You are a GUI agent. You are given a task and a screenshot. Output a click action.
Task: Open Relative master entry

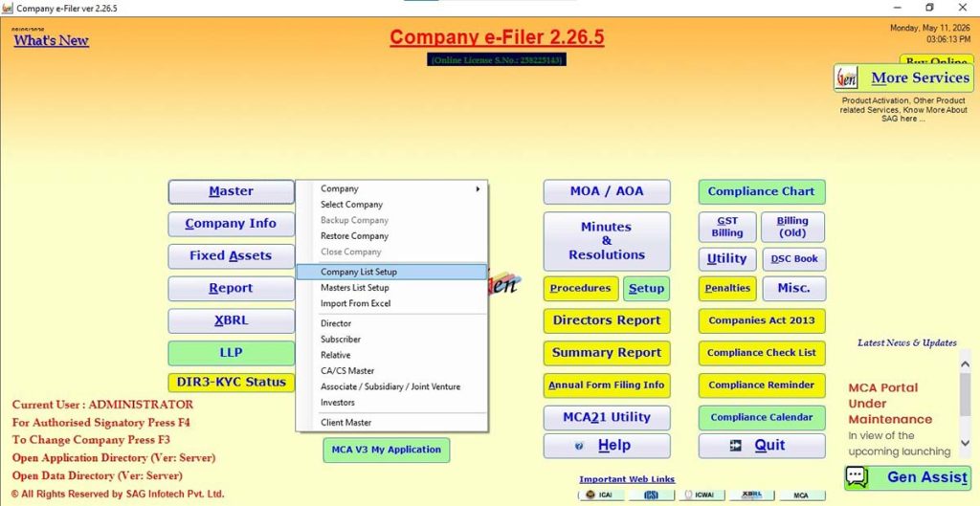point(391,355)
